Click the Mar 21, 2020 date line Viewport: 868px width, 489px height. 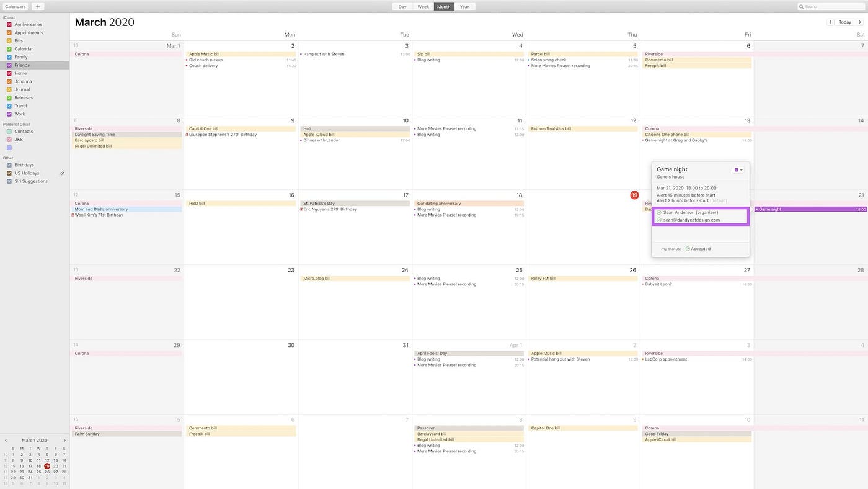[686, 188]
